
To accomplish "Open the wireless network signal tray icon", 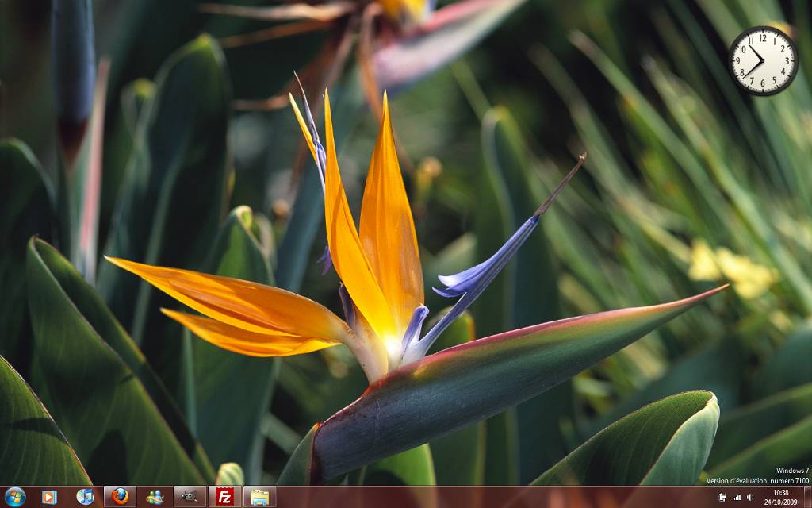I will pyautogui.click(x=736, y=498).
